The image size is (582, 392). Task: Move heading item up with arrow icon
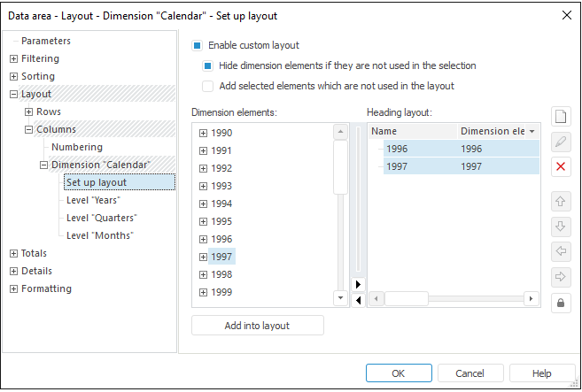560,201
